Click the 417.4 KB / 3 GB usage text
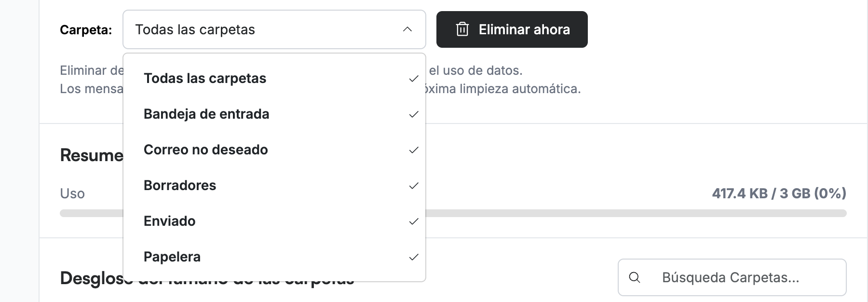Image resolution: width=868 pixels, height=302 pixels. coord(779,193)
